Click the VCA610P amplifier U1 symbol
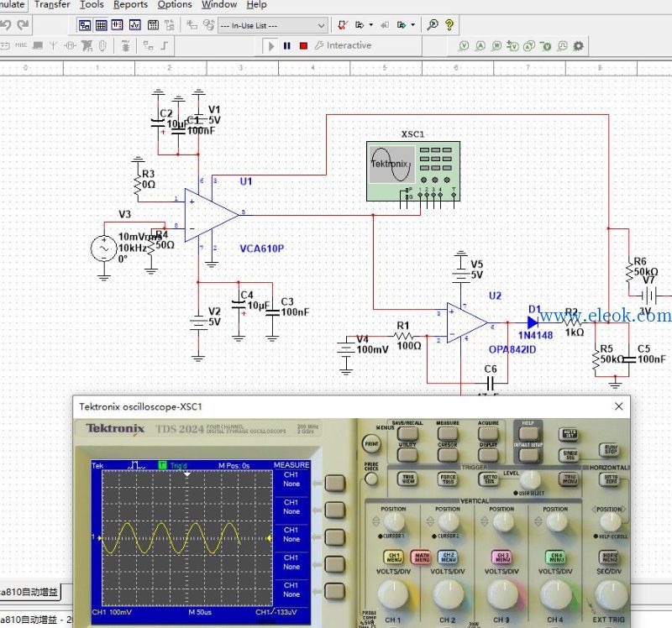 tap(212, 215)
